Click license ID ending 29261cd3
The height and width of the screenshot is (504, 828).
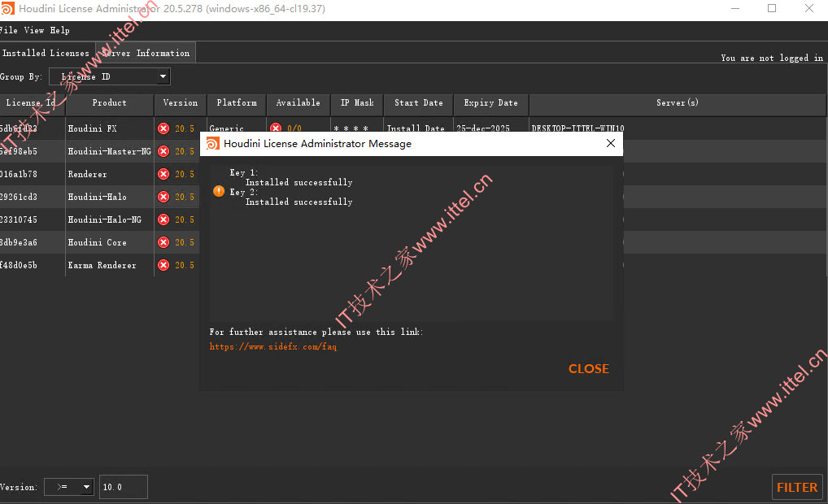(19, 197)
